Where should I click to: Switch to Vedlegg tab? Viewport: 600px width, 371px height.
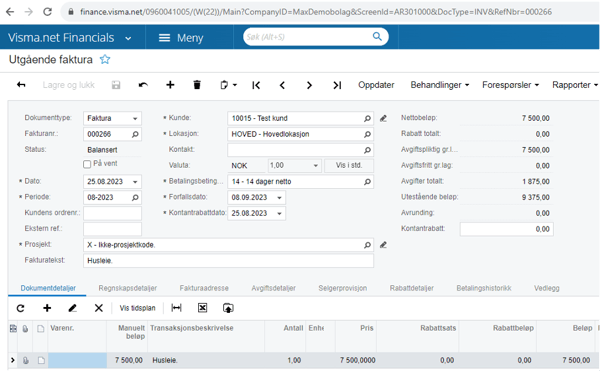click(546, 288)
